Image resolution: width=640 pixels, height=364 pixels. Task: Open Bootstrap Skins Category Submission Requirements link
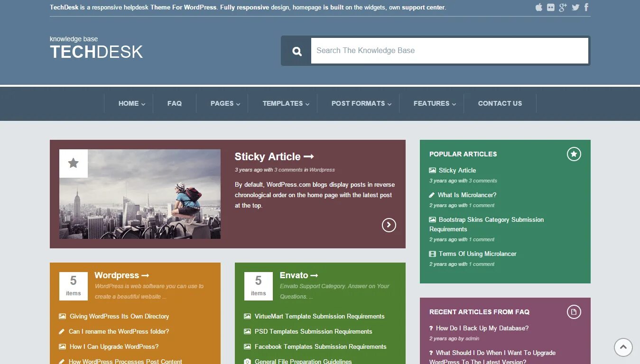tap(486, 224)
